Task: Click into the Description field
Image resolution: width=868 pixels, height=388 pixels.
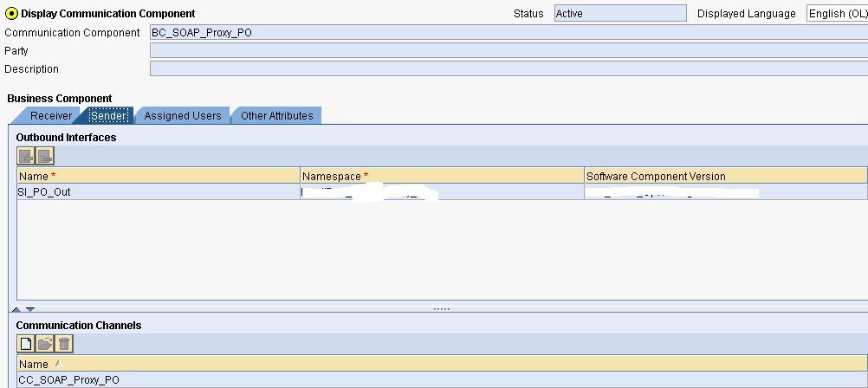Action: pyautogui.click(x=508, y=69)
